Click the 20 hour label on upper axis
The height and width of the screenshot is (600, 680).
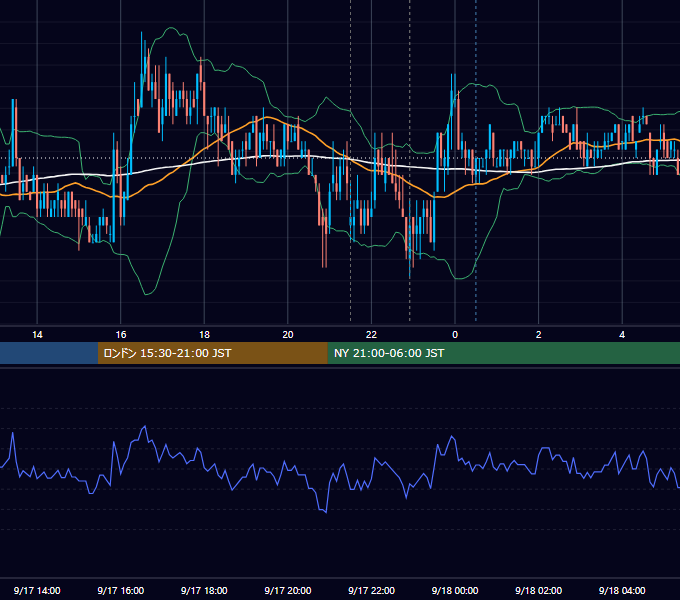[288, 335]
